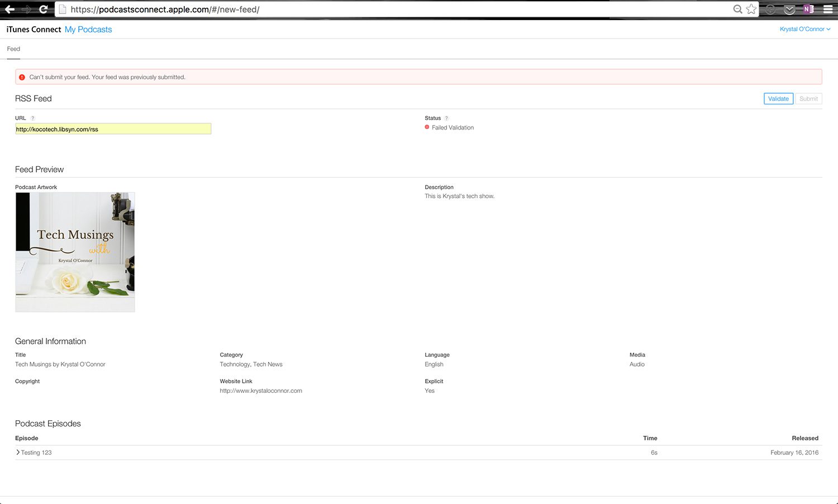The image size is (838, 504).
Task: Click the 'Testing 123' episode name
Action: coord(36,453)
